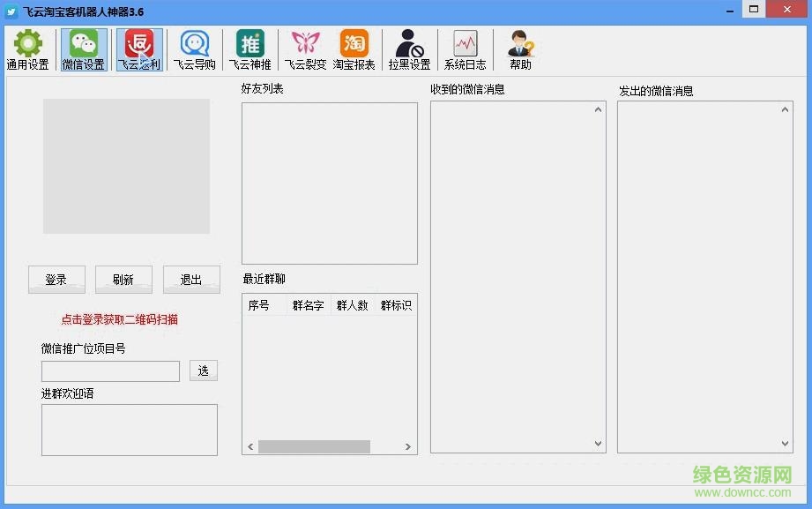Select the 飞云裂变 butterfly icon
The image size is (812, 509).
point(304,49)
